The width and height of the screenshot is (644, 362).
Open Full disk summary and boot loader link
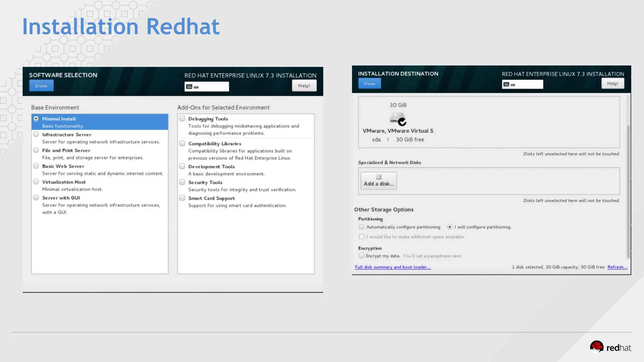click(x=393, y=267)
